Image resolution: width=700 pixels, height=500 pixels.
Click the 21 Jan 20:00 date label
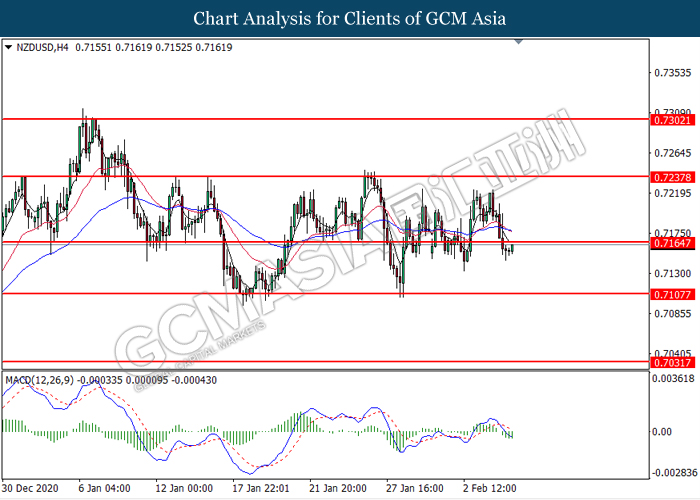338,488
